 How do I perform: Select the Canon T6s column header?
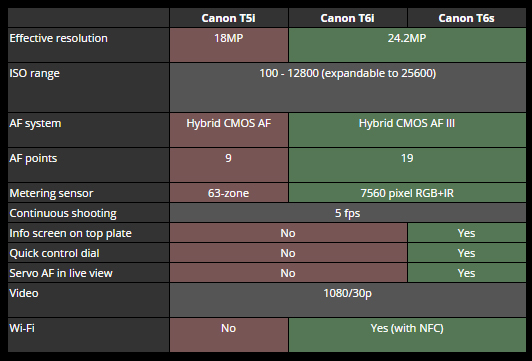pos(467,18)
